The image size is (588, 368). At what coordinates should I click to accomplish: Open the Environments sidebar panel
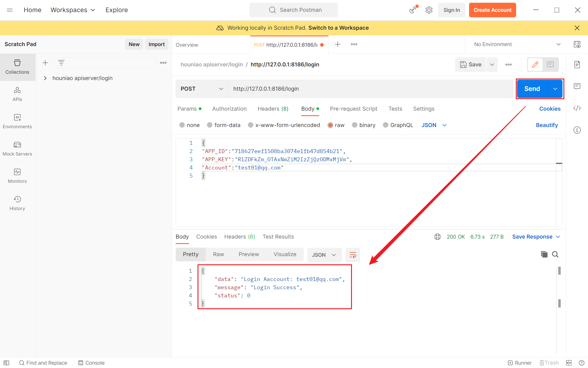(17, 122)
